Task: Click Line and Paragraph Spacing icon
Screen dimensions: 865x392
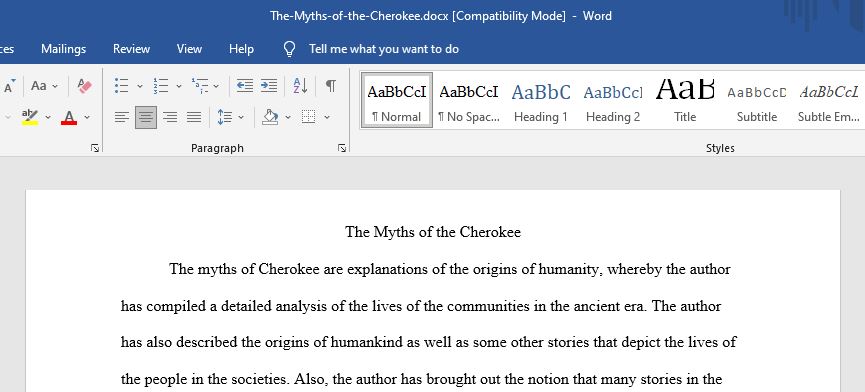Action: (x=225, y=117)
